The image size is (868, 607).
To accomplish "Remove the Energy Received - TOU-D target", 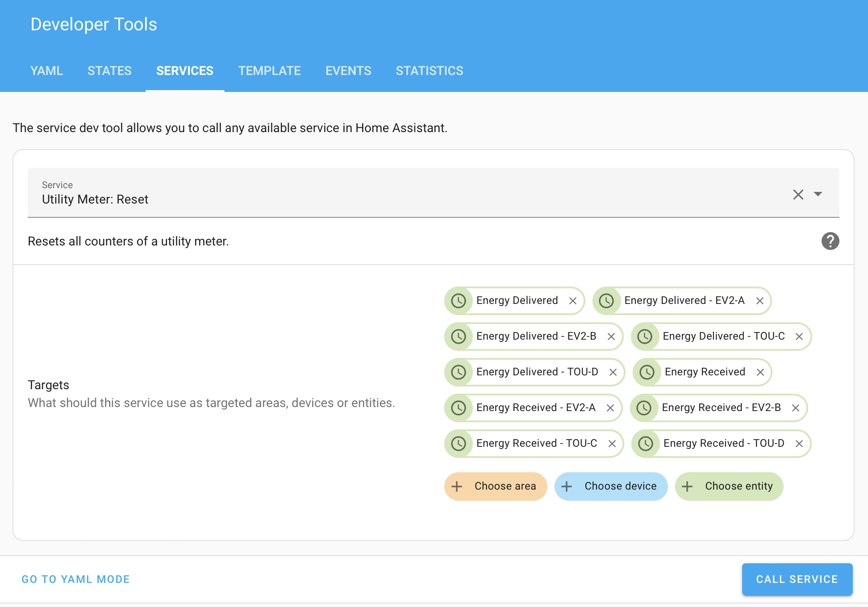I will [x=800, y=443].
